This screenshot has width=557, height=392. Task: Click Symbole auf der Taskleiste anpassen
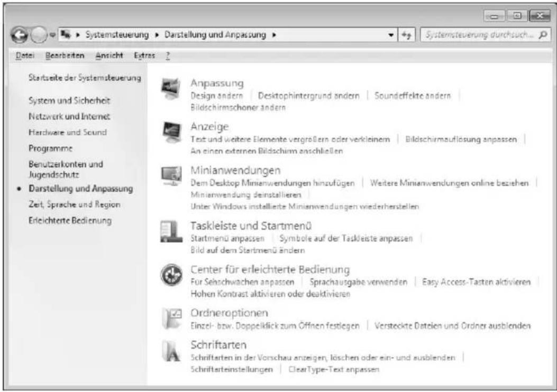346,238
